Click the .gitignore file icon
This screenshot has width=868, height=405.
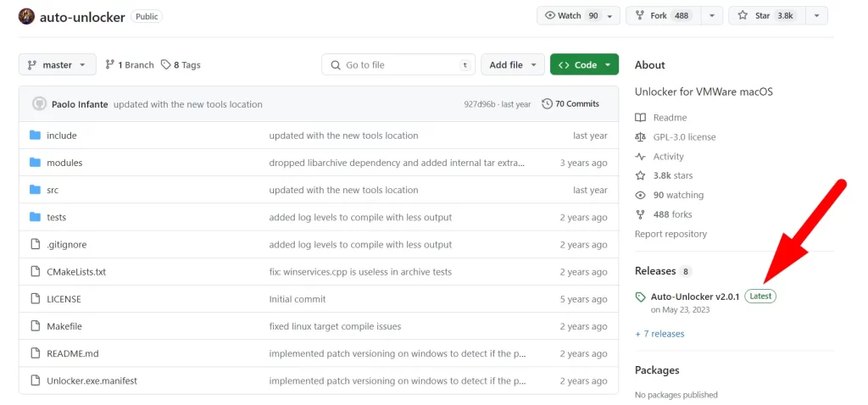36,244
